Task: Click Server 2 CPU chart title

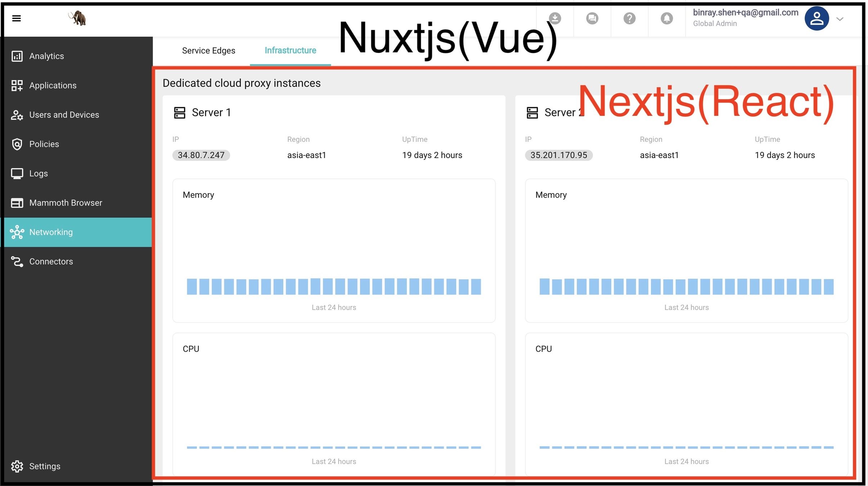Action: click(x=544, y=349)
